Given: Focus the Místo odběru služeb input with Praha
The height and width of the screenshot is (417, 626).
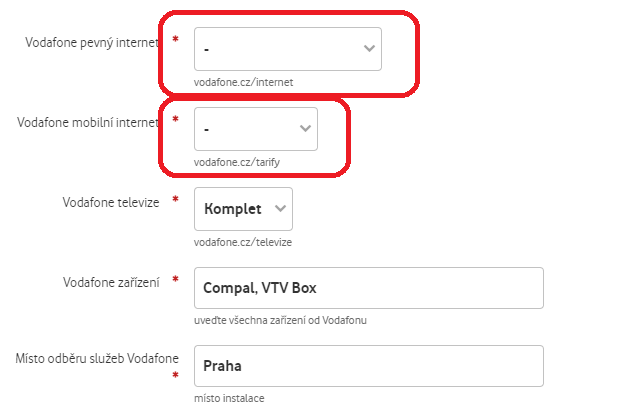Looking at the screenshot, I should [369, 366].
